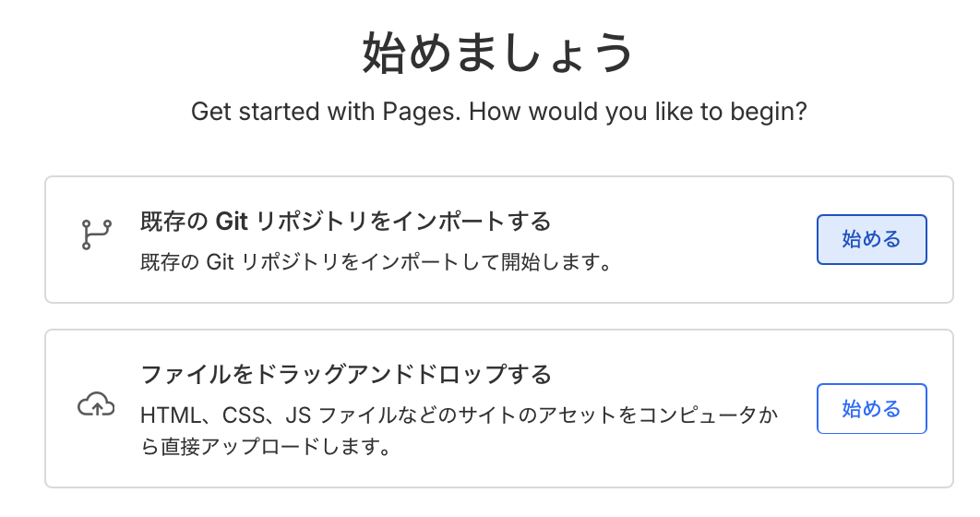Click the cloud upload icon

click(x=96, y=404)
